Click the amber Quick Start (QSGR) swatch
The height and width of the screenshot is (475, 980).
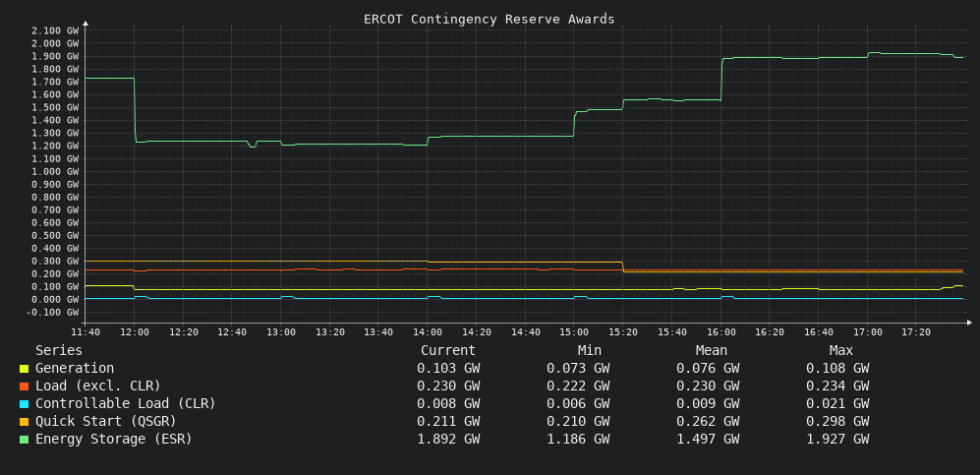(24, 422)
